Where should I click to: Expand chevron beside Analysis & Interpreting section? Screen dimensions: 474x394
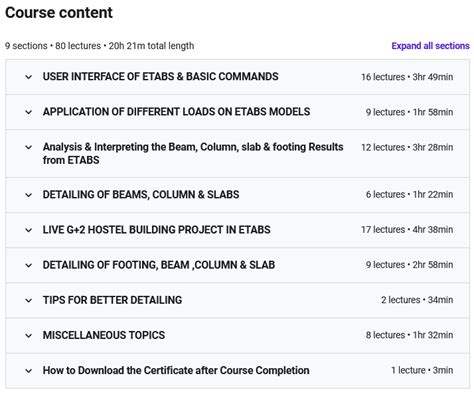pos(29,147)
